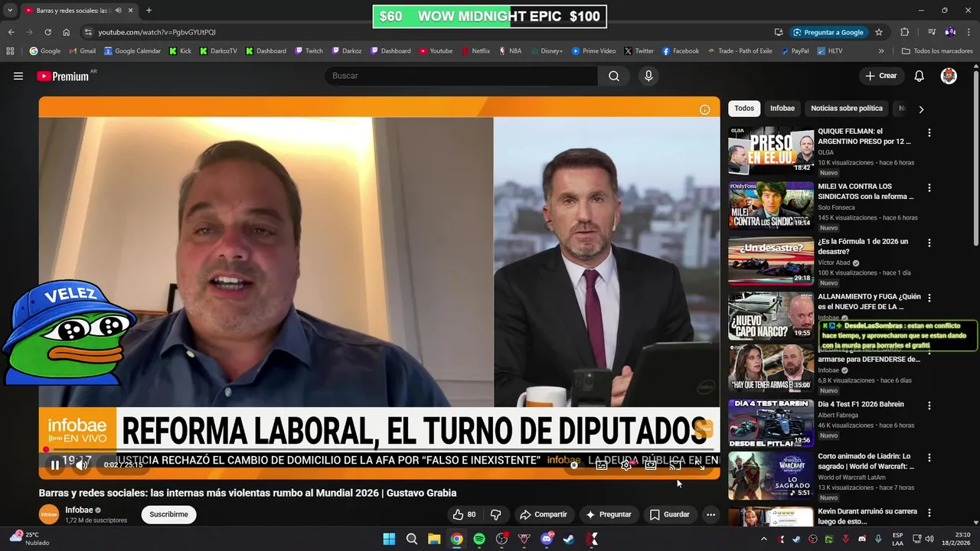The width and height of the screenshot is (980, 551).
Task: Click the Preguntar a Google button
Action: pyautogui.click(x=828, y=32)
